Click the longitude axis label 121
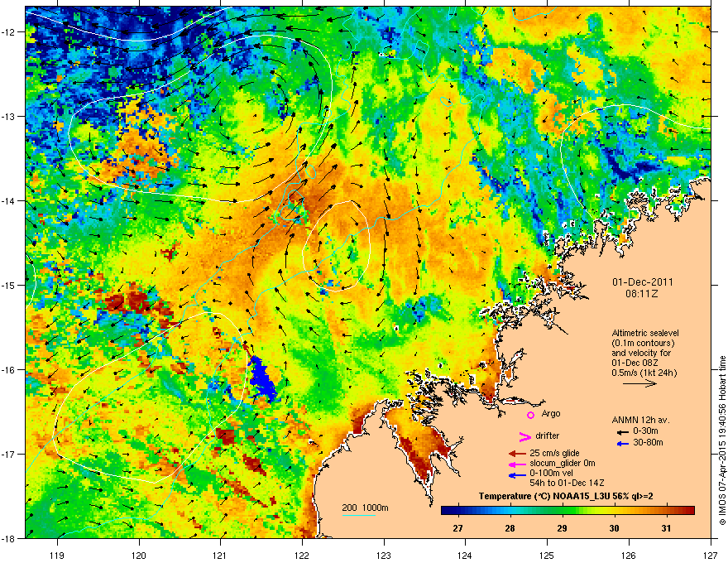This screenshot has width=728, height=563. point(220,555)
